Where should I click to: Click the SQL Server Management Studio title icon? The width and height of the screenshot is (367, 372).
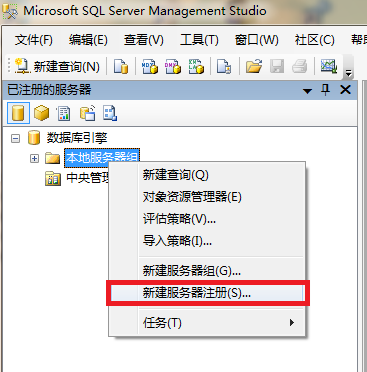(x=10, y=11)
